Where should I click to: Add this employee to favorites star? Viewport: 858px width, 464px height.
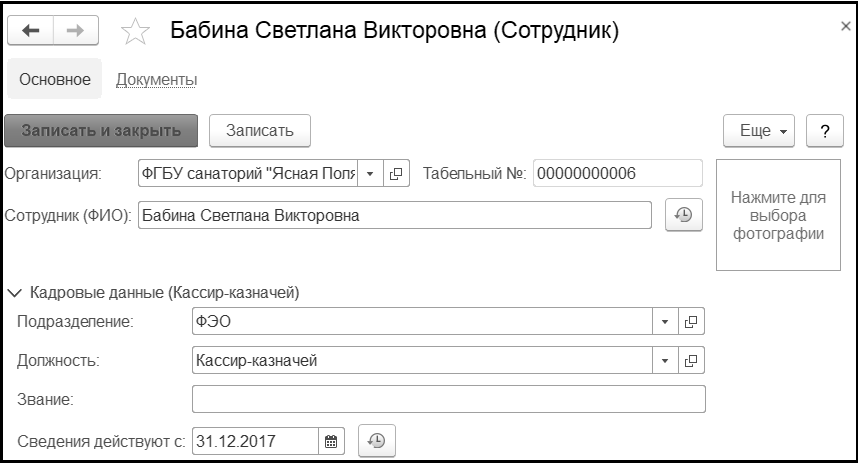click(x=134, y=32)
